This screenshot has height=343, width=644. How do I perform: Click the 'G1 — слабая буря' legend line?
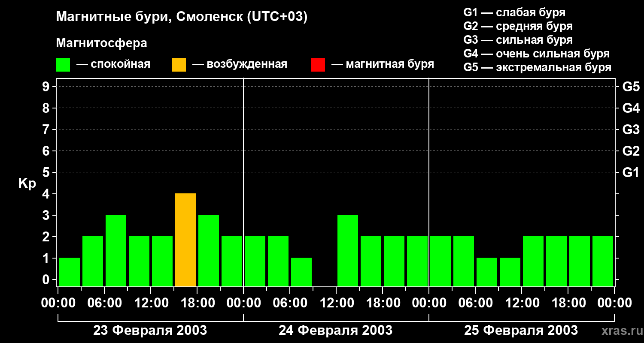tap(514, 12)
